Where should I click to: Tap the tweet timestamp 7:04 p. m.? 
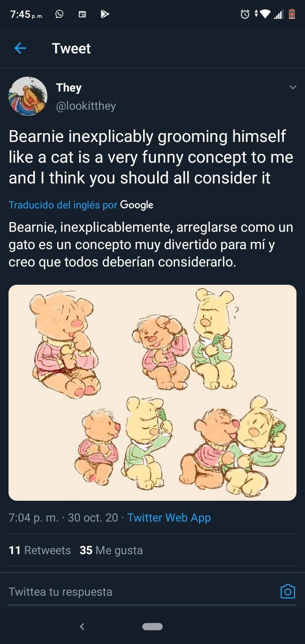(x=33, y=517)
